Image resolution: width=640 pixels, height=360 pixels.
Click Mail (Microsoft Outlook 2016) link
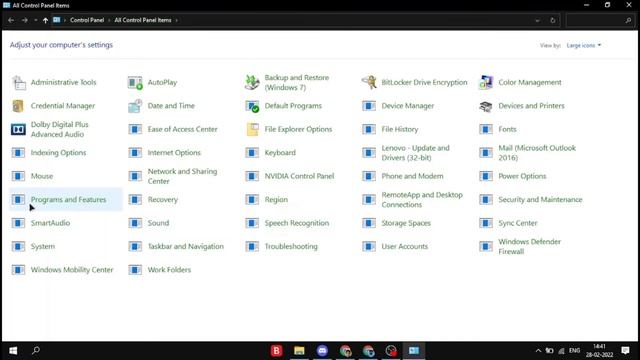click(x=537, y=153)
